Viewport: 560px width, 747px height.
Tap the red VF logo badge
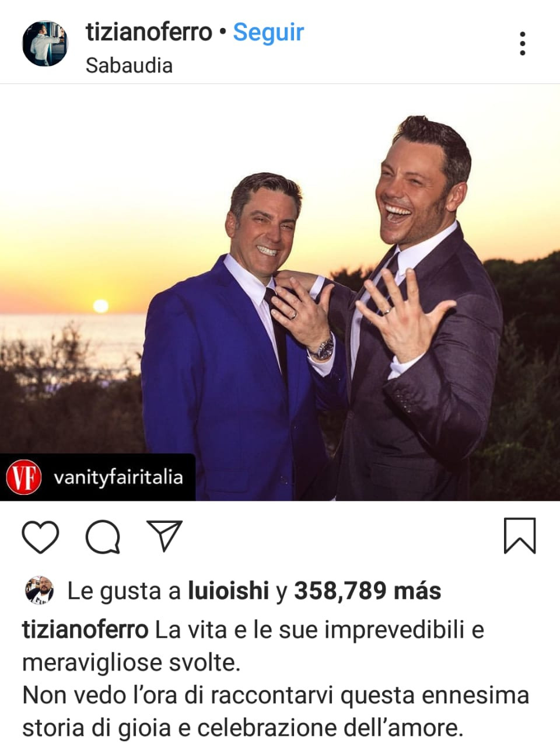click(x=23, y=477)
